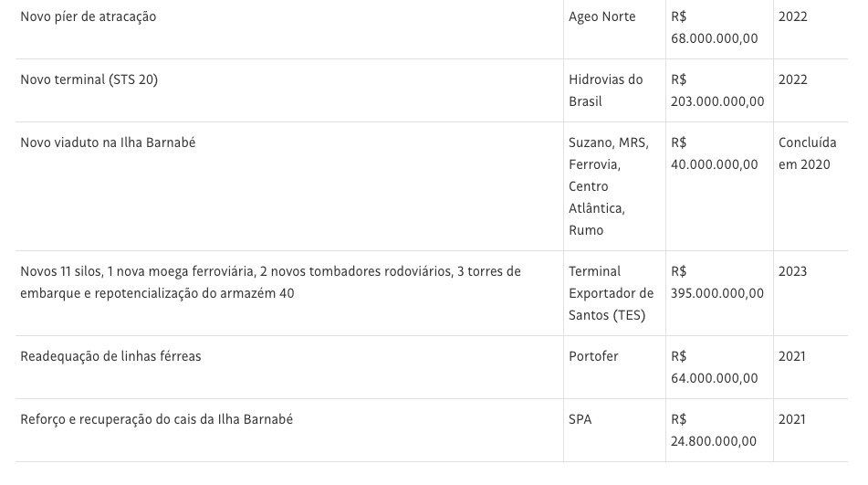Click the R$ 395.000.000,00 amount
This screenshot has width=868, height=485.
coord(717,282)
